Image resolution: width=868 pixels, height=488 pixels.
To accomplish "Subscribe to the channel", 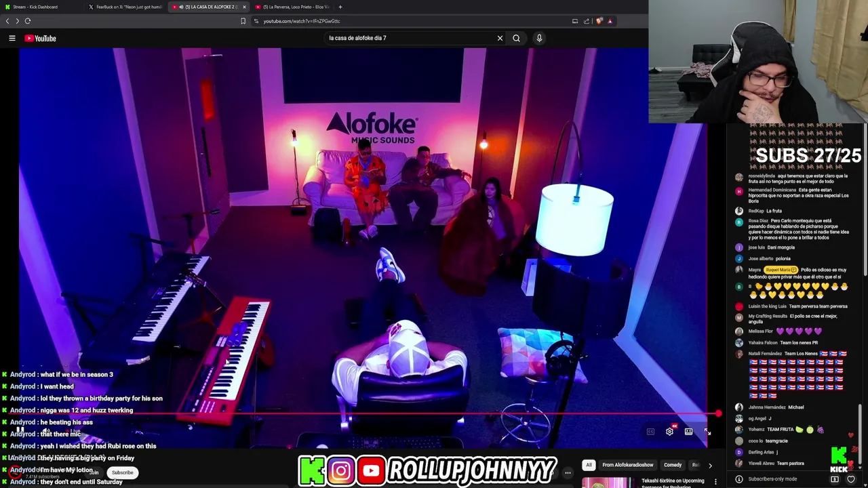I will coord(122,472).
